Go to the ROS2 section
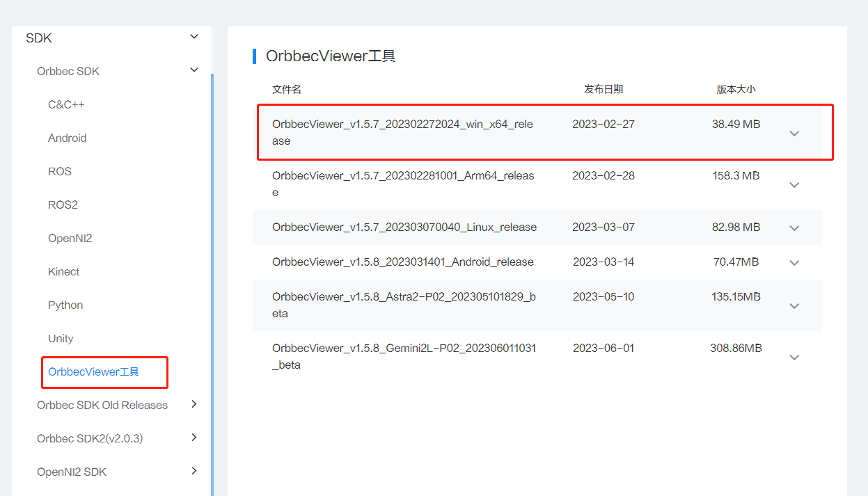This screenshot has width=868, height=496. point(63,205)
